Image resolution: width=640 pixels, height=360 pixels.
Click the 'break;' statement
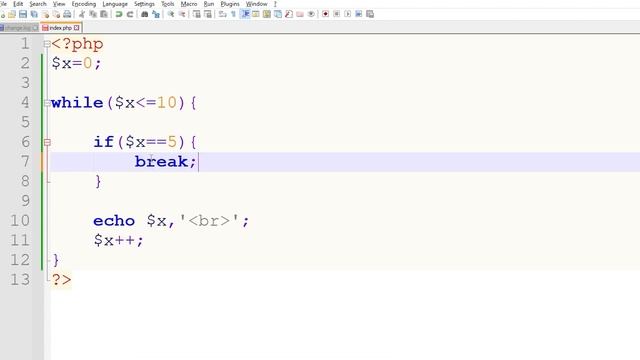(x=165, y=162)
